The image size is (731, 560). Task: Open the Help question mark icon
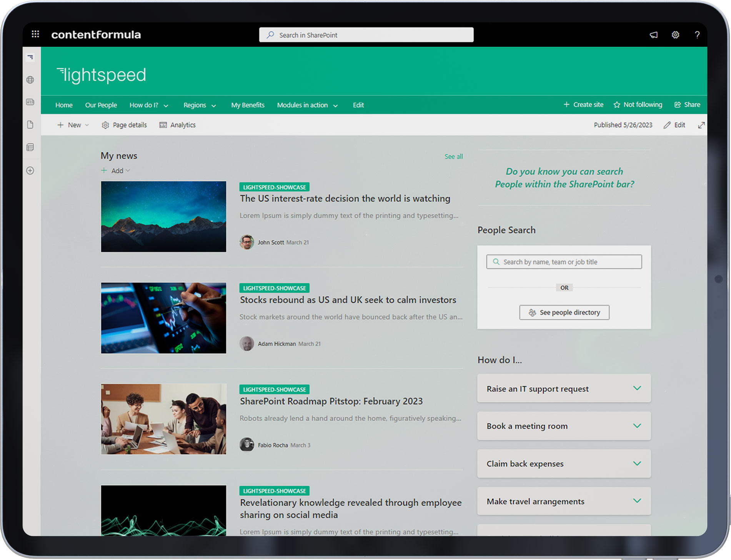697,35
